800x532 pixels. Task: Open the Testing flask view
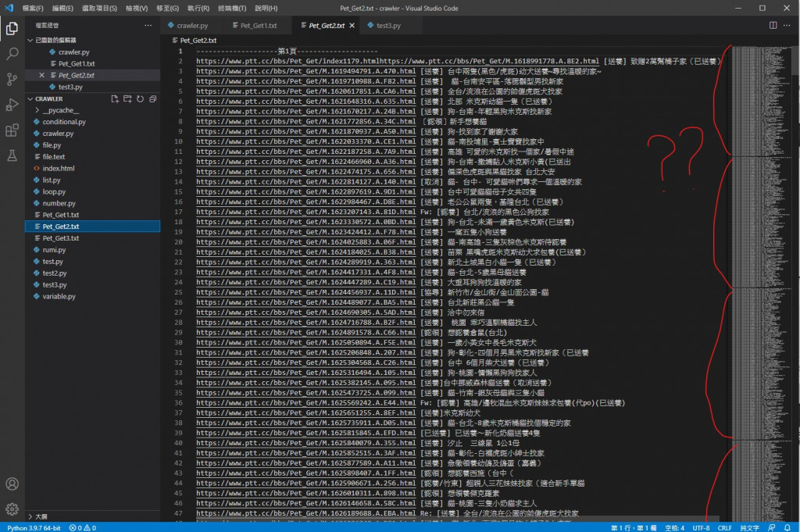pos(12,155)
